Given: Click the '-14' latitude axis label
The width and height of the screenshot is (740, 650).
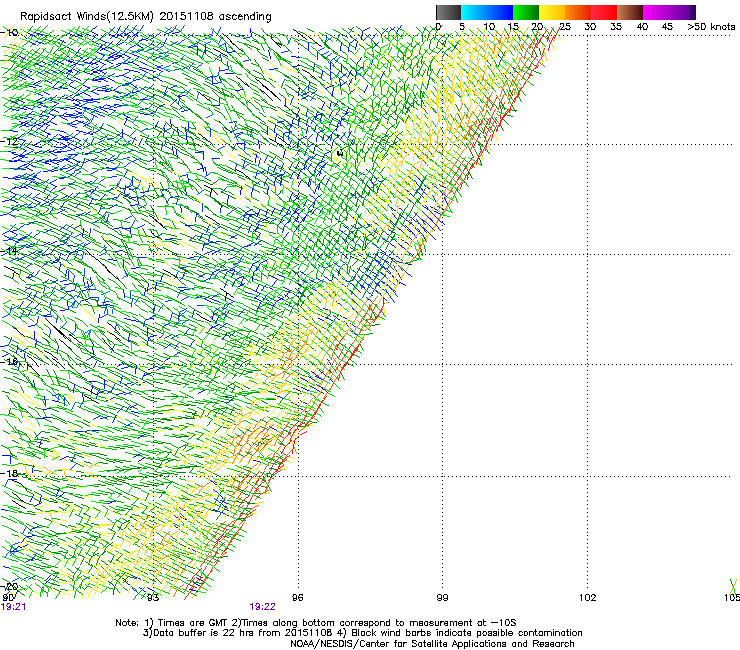Looking at the screenshot, I should [10, 251].
